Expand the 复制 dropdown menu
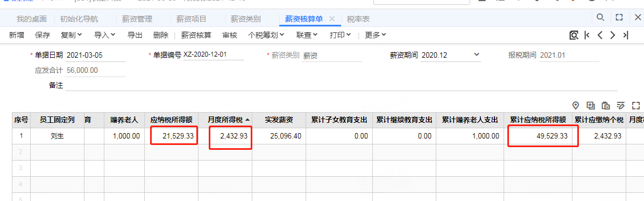The height and width of the screenshot is (201, 644). pyautogui.click(x=72, y=36)
